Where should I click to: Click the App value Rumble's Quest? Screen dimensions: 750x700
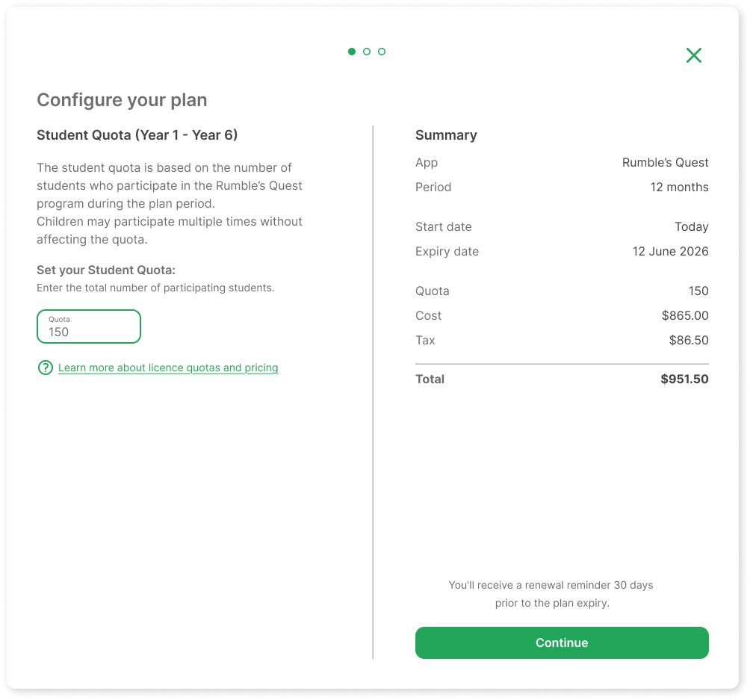point(666,163)
